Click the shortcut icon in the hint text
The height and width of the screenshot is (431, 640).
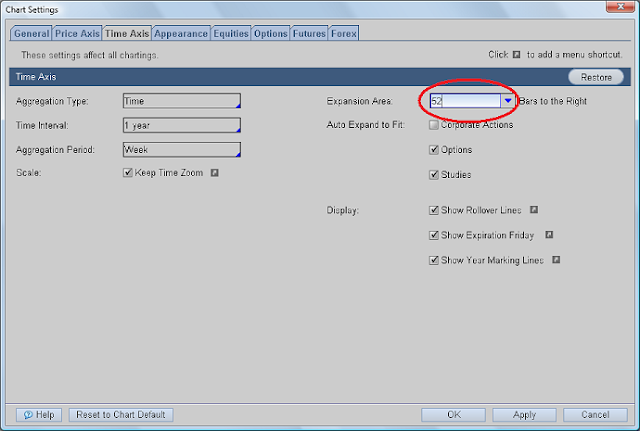(x=517, y=55)
